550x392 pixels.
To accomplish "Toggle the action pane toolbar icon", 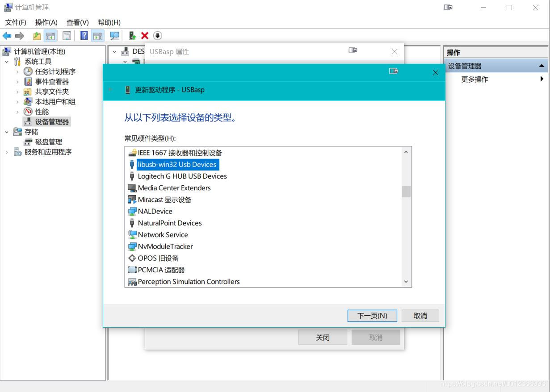I will 98,36.
